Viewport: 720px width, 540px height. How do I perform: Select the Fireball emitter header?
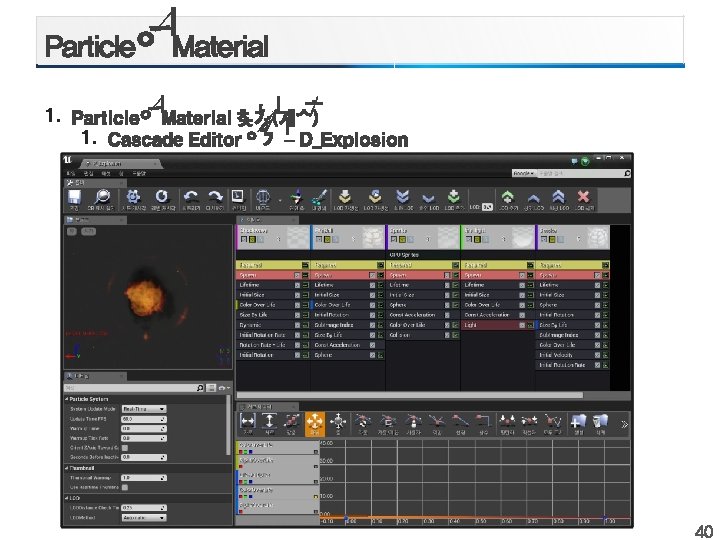coord(348,237)
